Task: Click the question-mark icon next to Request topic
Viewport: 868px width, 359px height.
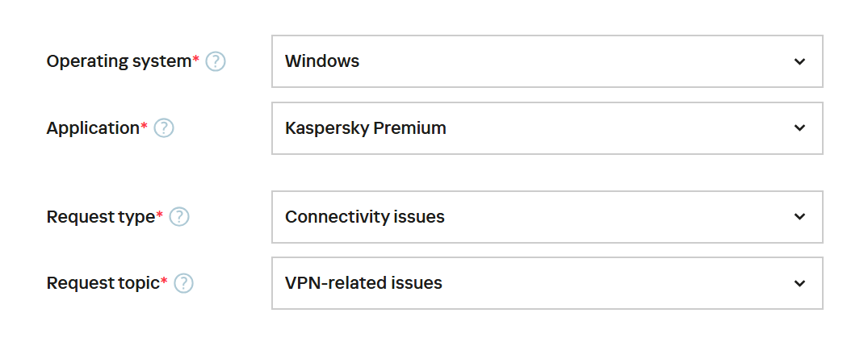Action: click(x=184, y=283)
